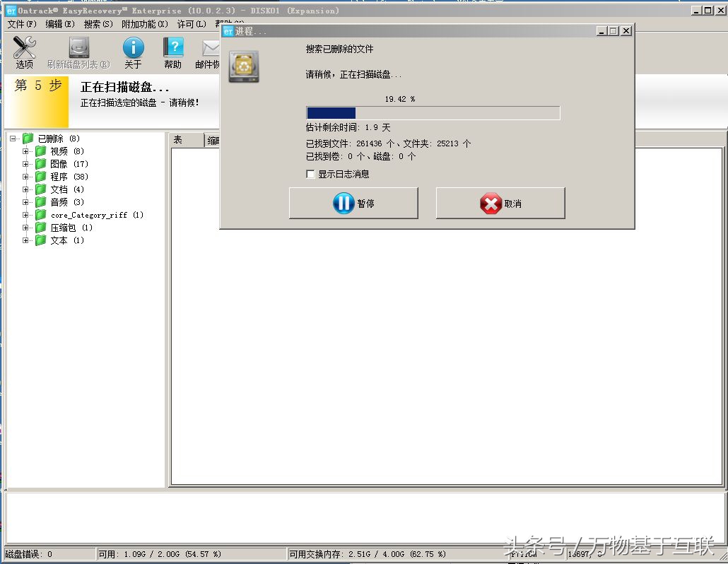Select the folder icon beside core_Category_riff
The height and width of the screenshot is (564, 728).
point(41,215)
